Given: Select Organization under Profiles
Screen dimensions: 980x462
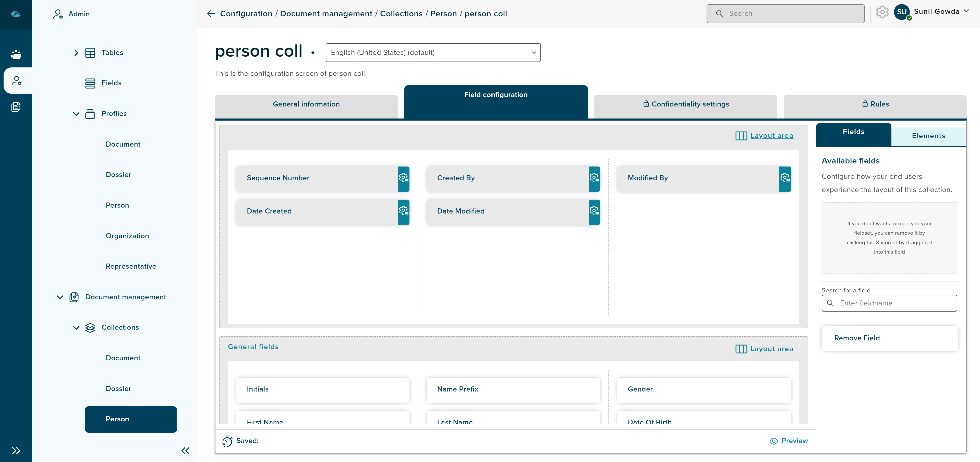Looking at the screenshot, I should 127,236.
